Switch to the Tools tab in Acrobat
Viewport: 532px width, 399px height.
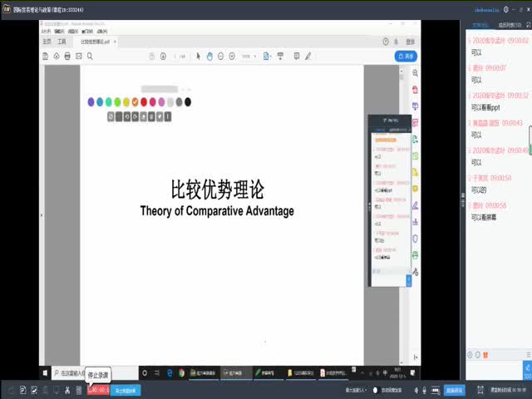point(62,42)
